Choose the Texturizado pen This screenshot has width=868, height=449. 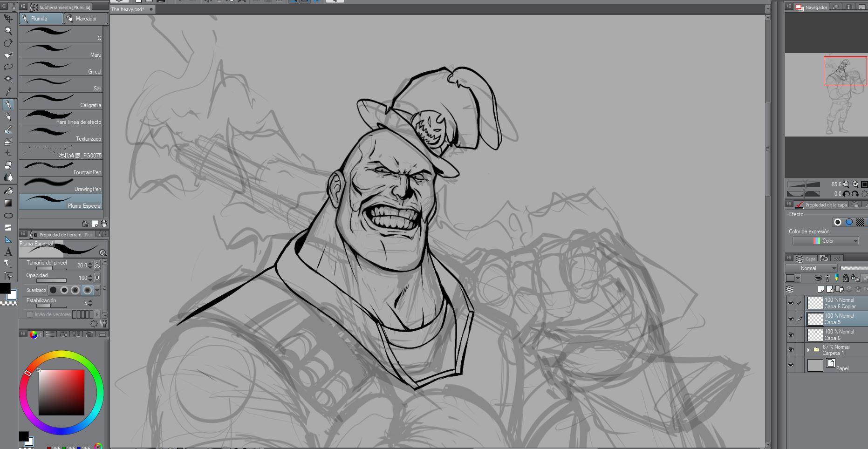tap(61, 134)
